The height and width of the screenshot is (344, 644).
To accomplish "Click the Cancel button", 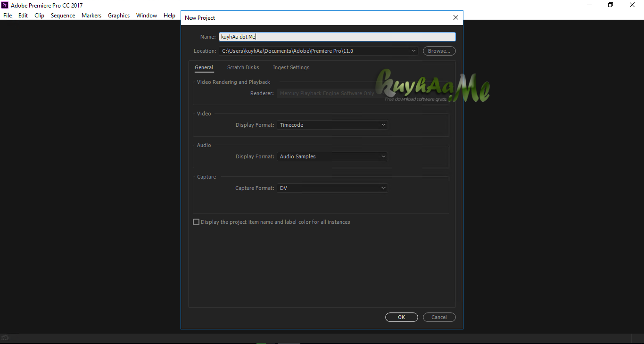I will pos(439,317).
